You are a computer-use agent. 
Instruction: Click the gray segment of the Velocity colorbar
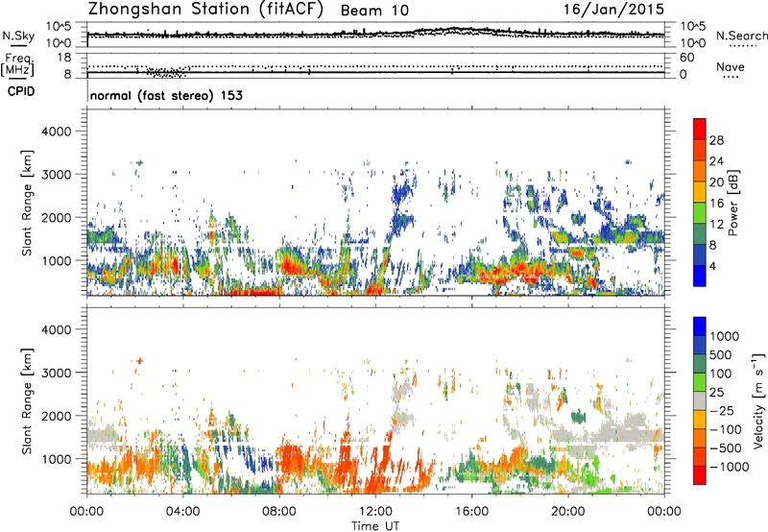click(x=700, y=400)
